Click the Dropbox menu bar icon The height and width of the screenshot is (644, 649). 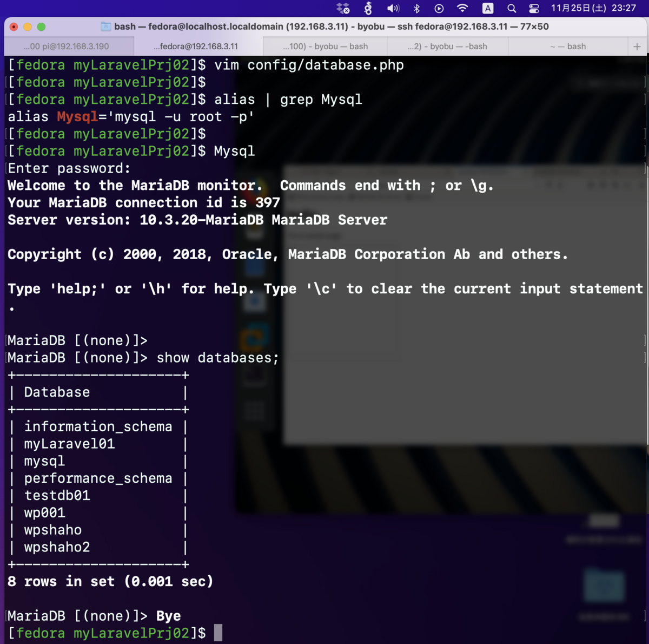pyautogui.click(x=343, y=8)
